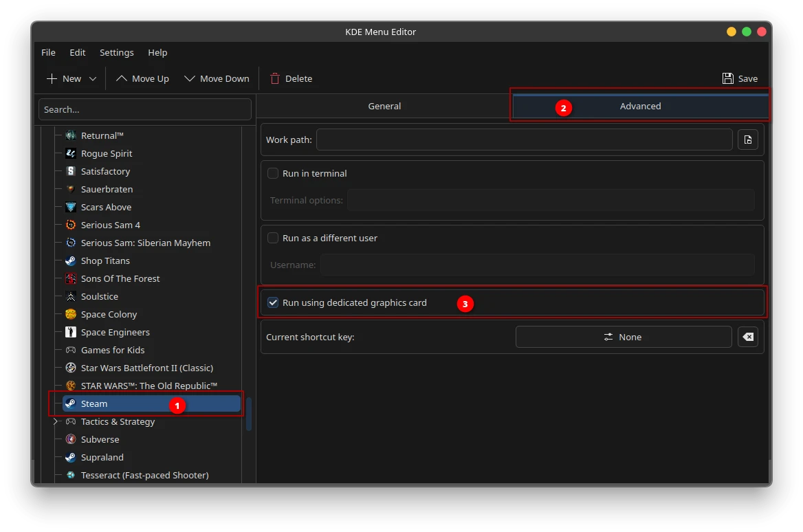
Task: Click the Soulstice icon
Action: [71, 297]
